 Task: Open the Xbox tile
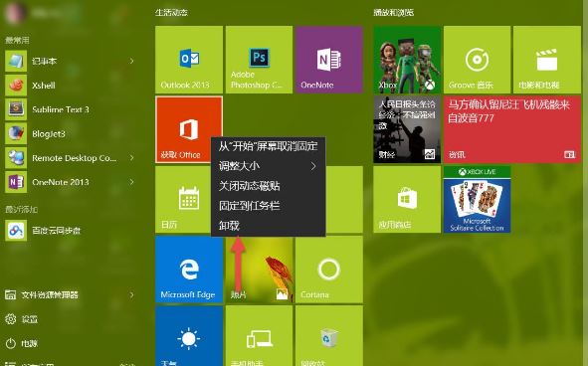click(407, 60)
